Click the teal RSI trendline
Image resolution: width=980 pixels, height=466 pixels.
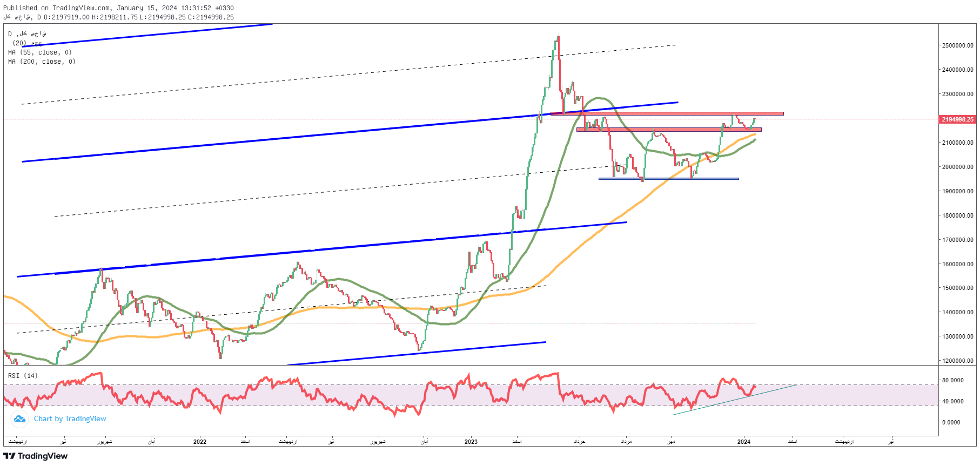[x=735, y=400]
